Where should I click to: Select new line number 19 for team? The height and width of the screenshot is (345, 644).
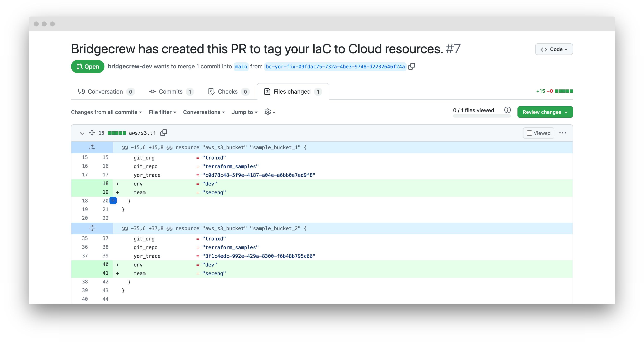point(105,192)
